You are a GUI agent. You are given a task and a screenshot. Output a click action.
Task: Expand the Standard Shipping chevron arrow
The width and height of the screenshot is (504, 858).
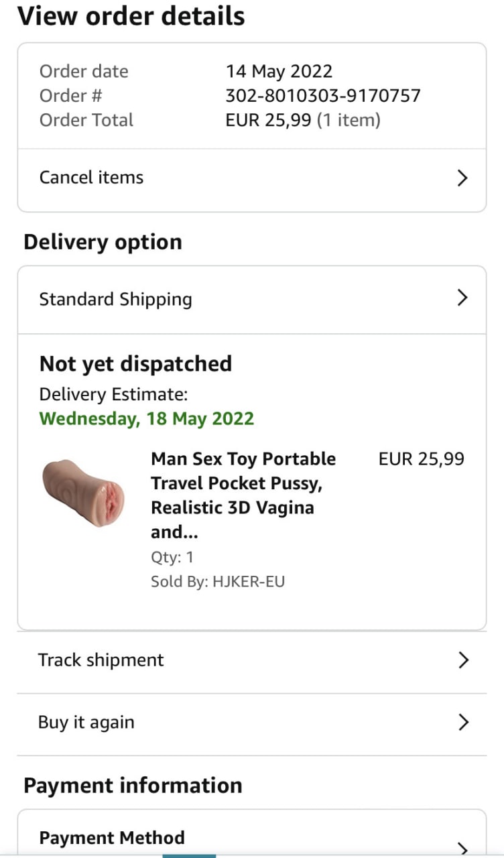462,298
